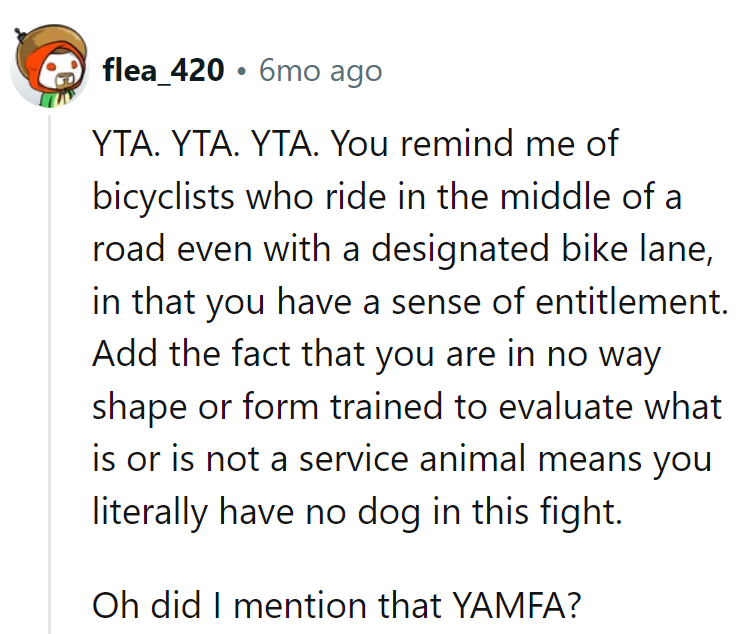This screenshot has height=634, width=750.
Task: Collapse the comment using the vertical thread line
Action: point(50,375)
